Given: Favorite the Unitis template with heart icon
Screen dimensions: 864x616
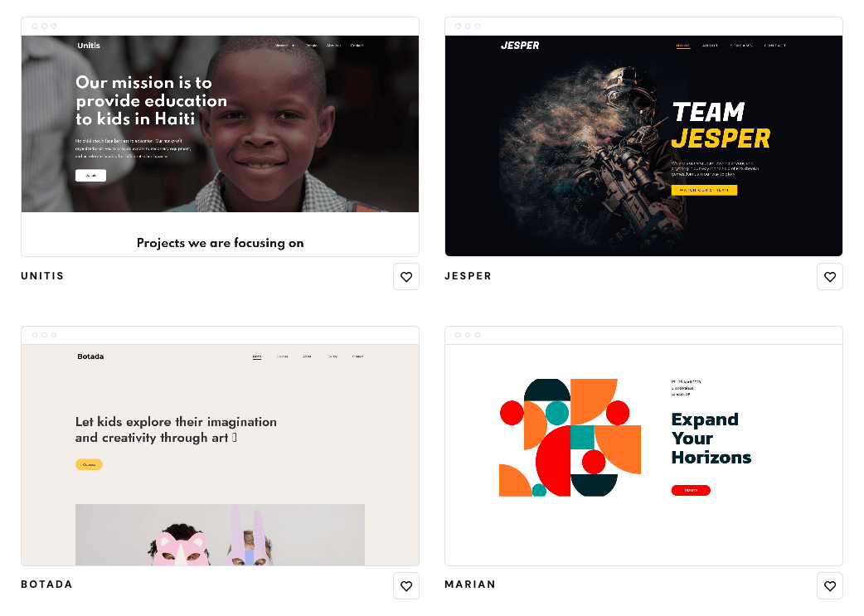Looking at the screenshot, I should point(406,277).
